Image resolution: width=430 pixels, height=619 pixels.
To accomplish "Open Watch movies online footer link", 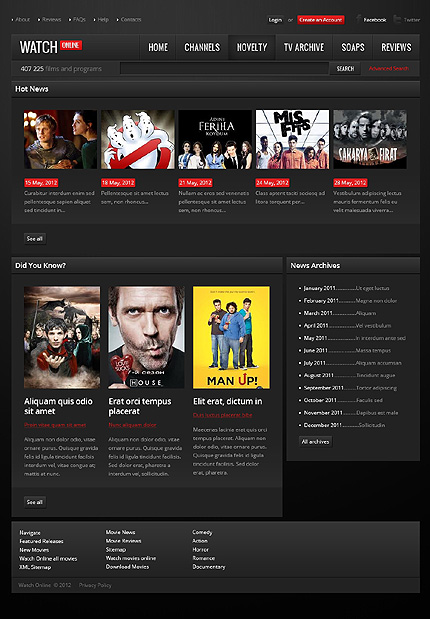I will (131, 558).
